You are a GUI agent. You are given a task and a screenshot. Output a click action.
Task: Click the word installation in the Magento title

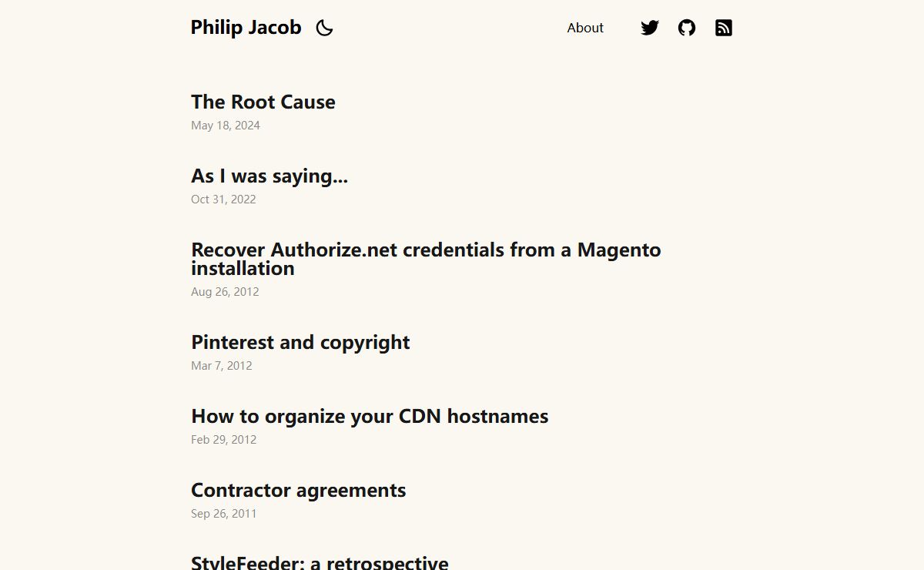tap(243, 269)
